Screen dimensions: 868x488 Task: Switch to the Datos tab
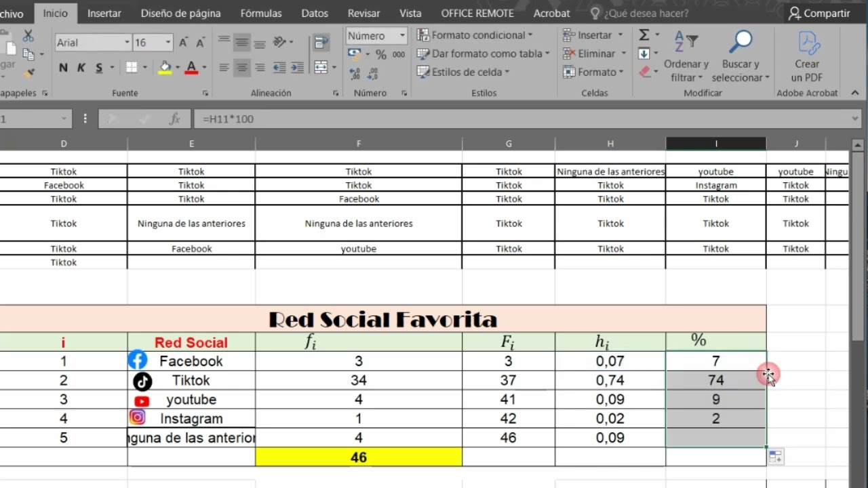coord(315,13)
